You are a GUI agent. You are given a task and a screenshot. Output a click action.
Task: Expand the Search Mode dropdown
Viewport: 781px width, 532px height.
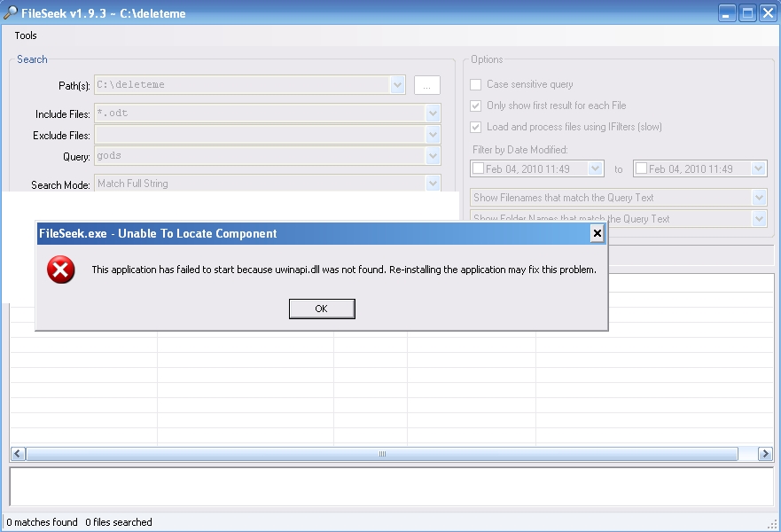tap(433, 184)
